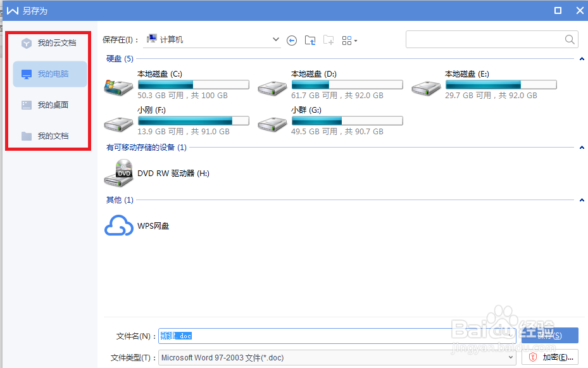Click the 本地磁盘 (D:) label

pyautogui.click(x=314, y=74)
